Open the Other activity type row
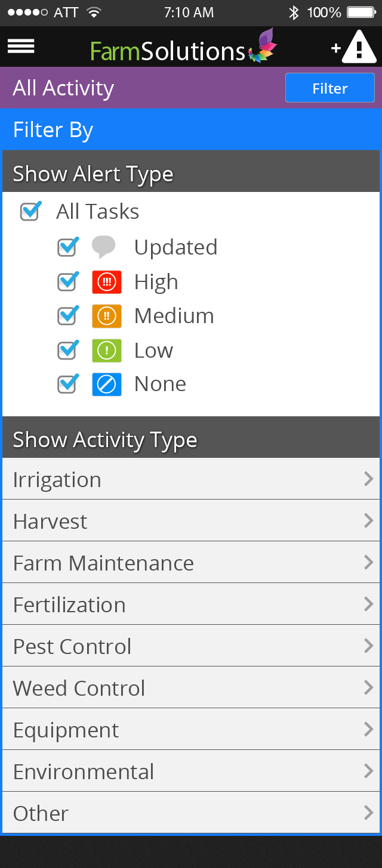This screenshot has height=868, width=382. coord(191,813)
